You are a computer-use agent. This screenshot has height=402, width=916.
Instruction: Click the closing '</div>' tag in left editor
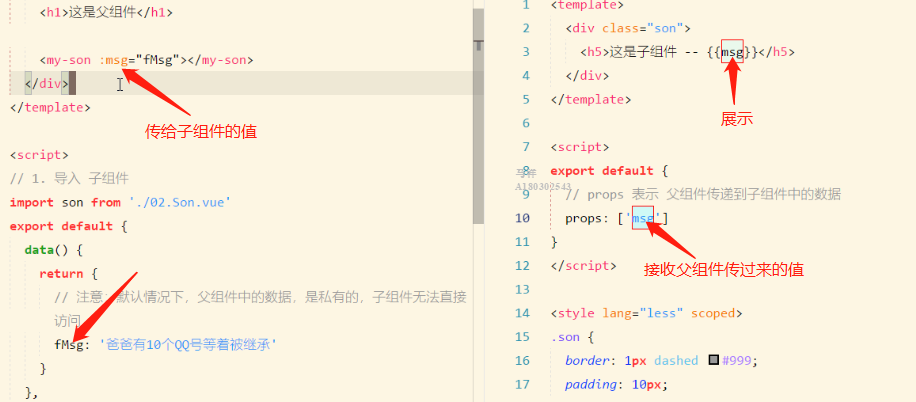point(47,84)
